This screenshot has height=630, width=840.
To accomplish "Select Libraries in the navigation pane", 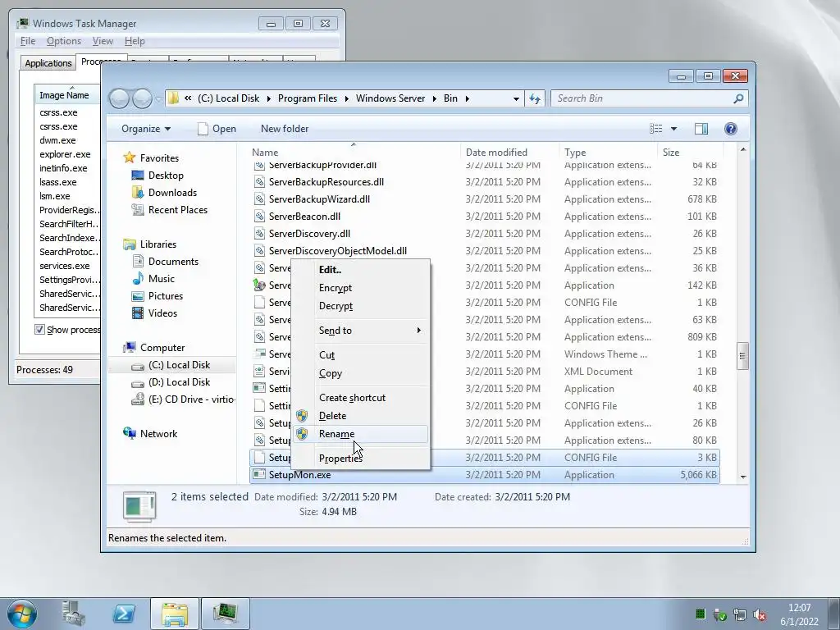I will 158,244.
